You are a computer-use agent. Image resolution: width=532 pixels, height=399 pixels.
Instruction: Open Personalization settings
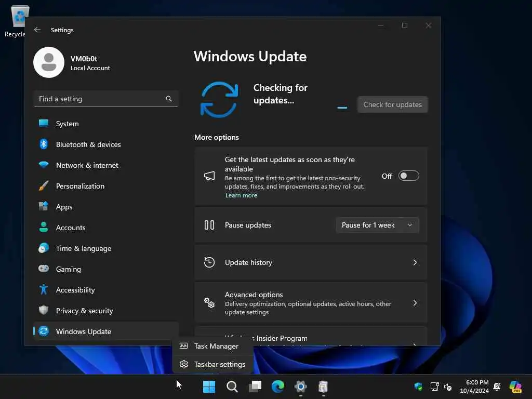click(106, 186)
